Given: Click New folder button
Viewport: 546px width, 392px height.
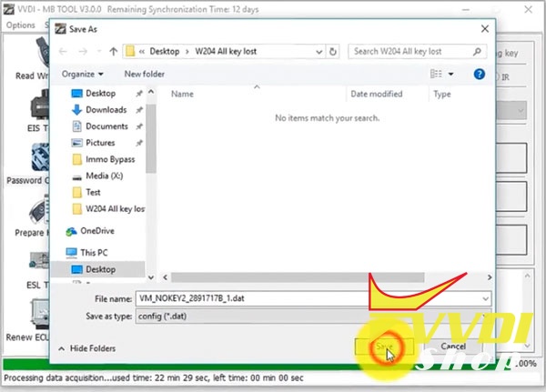Looking at the screenshot, I should coord(144,74).
